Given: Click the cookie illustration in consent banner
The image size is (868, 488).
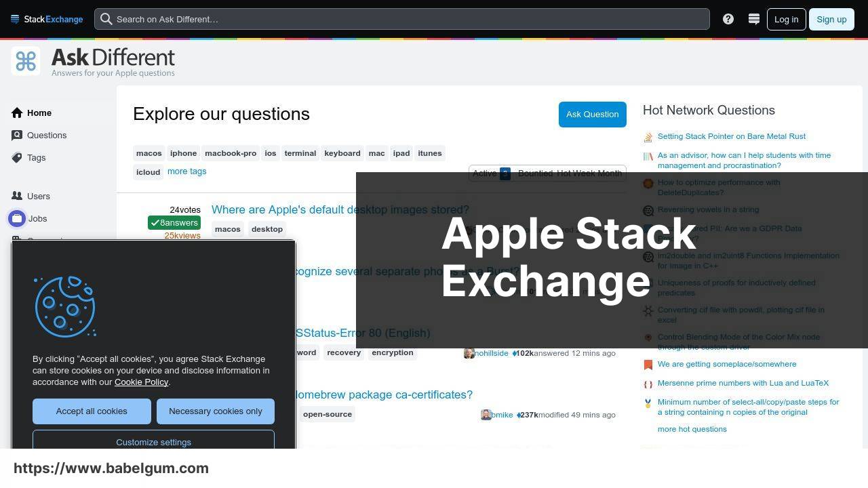Looking at the screenshot, I should (x=65, y=306).
